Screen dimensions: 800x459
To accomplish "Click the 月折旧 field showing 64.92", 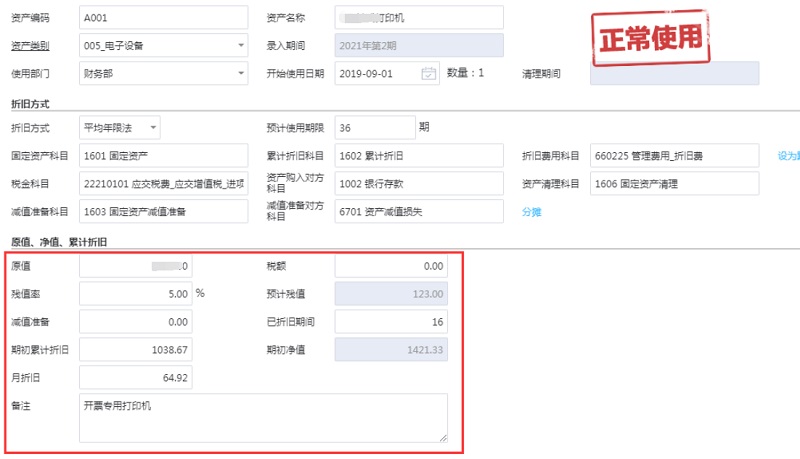I will point(135,378).
